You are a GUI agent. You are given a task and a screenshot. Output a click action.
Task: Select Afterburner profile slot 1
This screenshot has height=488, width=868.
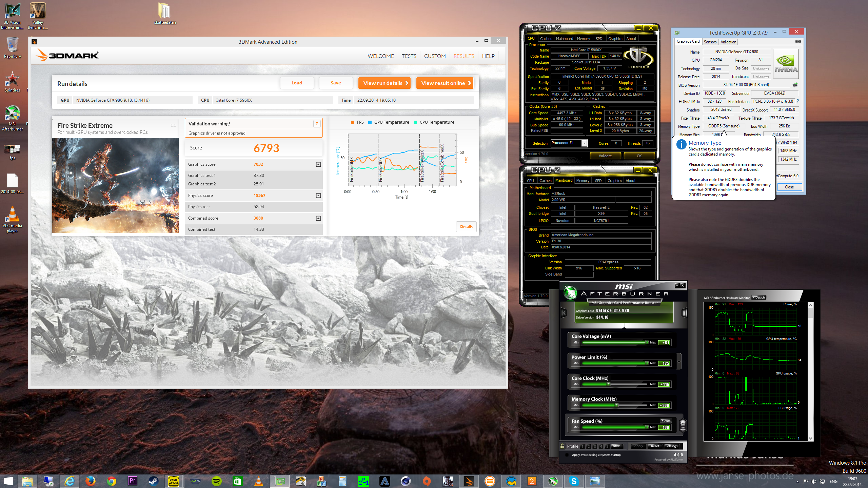(583, 446)
